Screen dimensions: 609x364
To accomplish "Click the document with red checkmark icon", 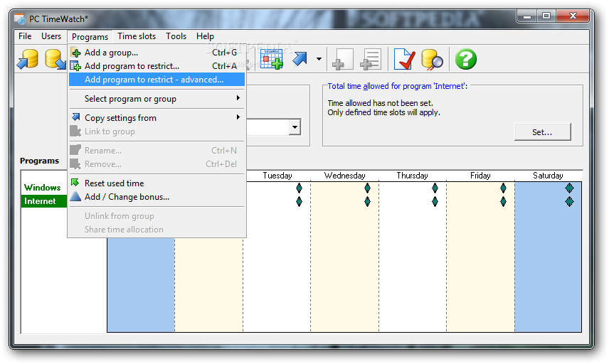I will pyautogui.click(x=404, y=60).
